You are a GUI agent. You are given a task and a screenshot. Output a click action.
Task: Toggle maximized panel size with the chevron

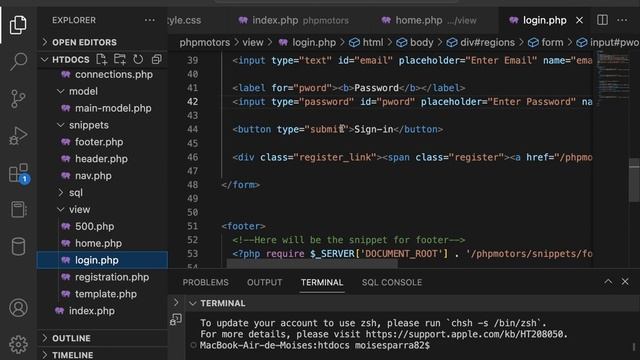coord(608,282)
